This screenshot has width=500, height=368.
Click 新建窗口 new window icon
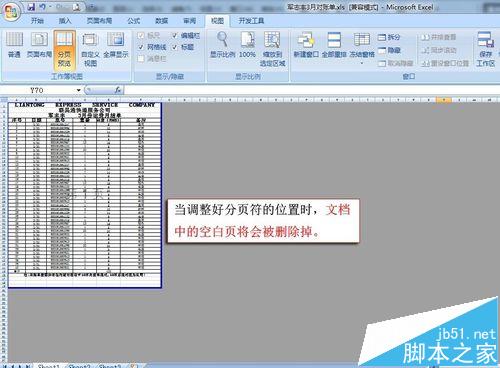pyautogui.click(x=306, y=45)
